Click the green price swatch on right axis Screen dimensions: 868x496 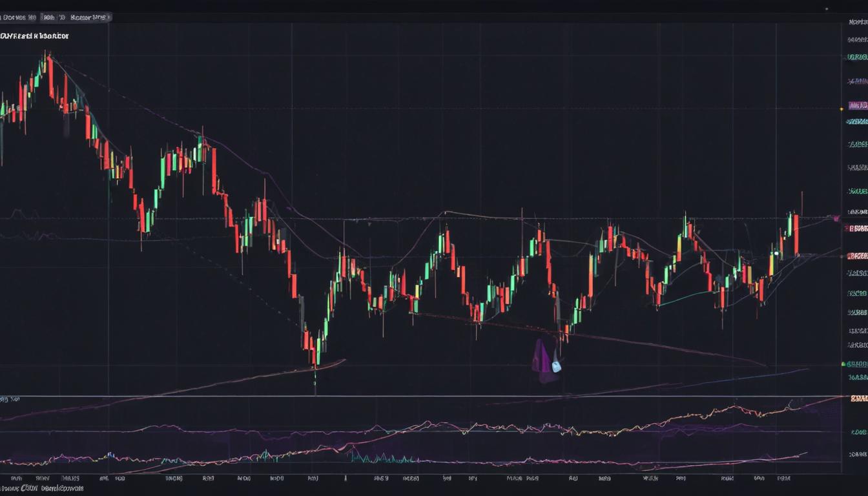coord(845,362)
